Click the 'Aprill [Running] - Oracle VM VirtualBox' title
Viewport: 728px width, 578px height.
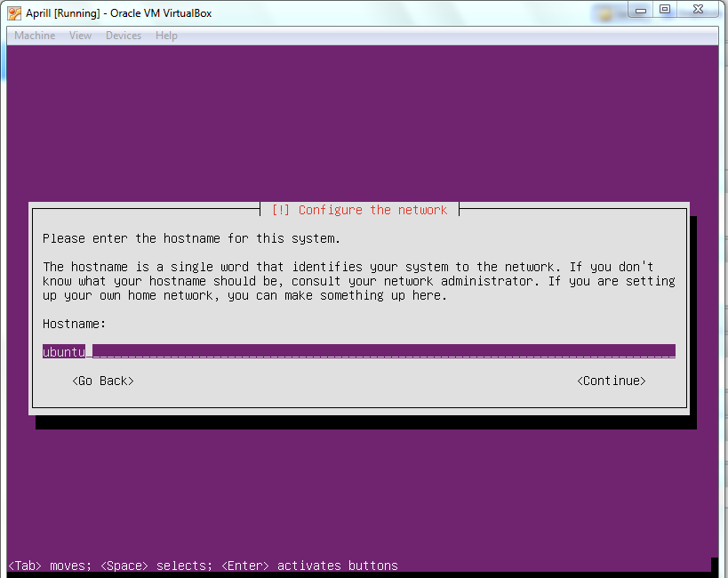coord(119,13)
